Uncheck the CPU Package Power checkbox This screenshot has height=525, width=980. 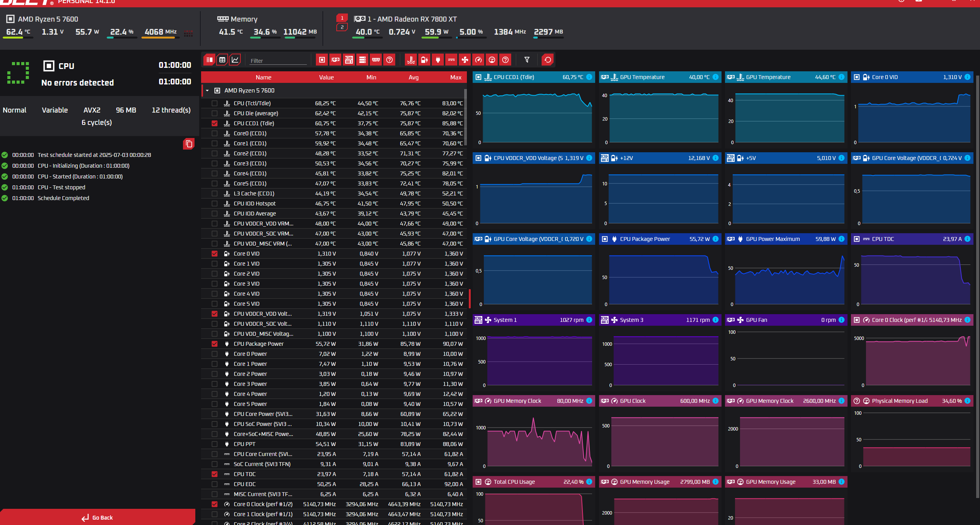point(215,344)
